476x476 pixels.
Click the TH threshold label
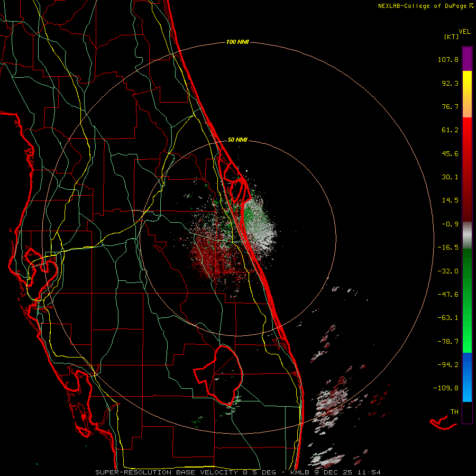[x=454, y=411]
